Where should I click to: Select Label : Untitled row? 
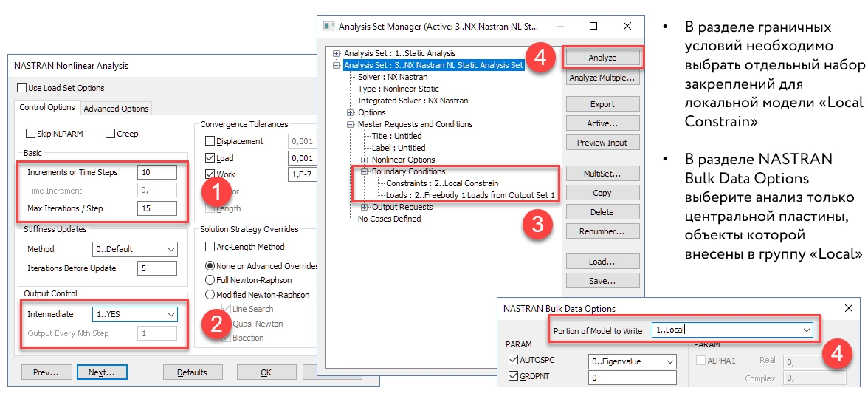click(x=399, y=148)
